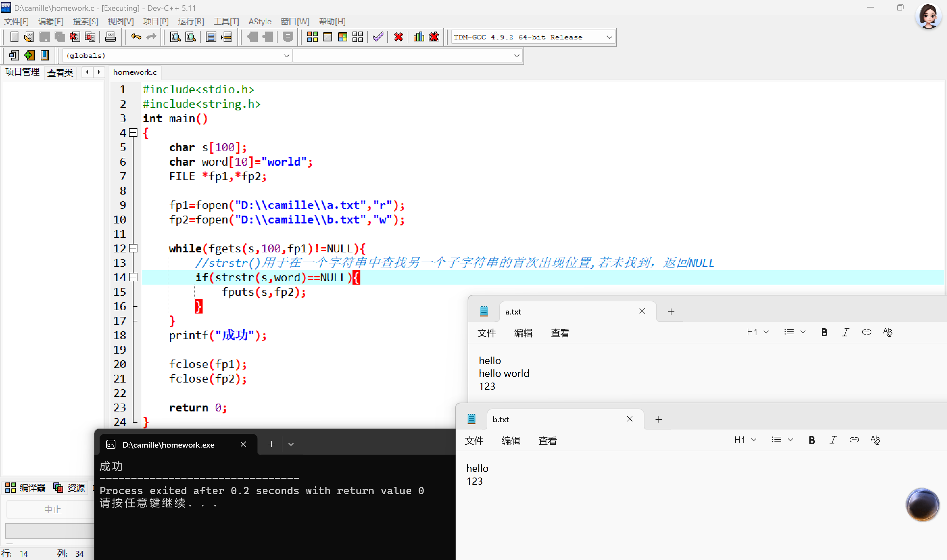Screen dimensions: 947x560
Task: Click the Profile analysis bar chart icon
Action: pos(419,37)
